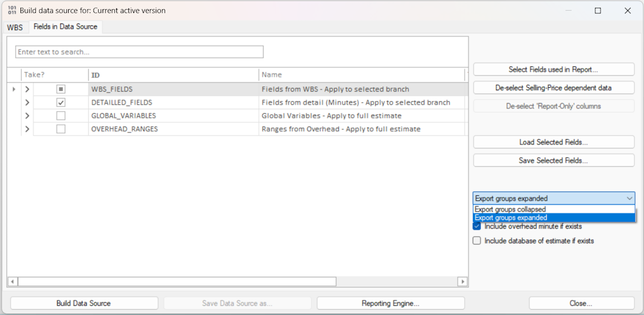This screenshot has height=315, width=644.
Task: Expand the WBS_FIELDS row
Action: [27, 89]
